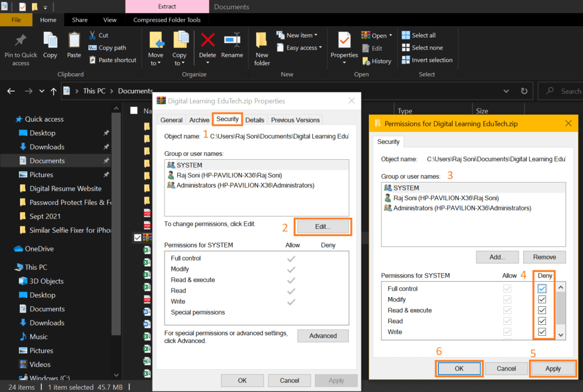Click the Select all icon on the ribbon
This screenshot has height=392, width=583.
pyautogui.click(x=418, y=35)
